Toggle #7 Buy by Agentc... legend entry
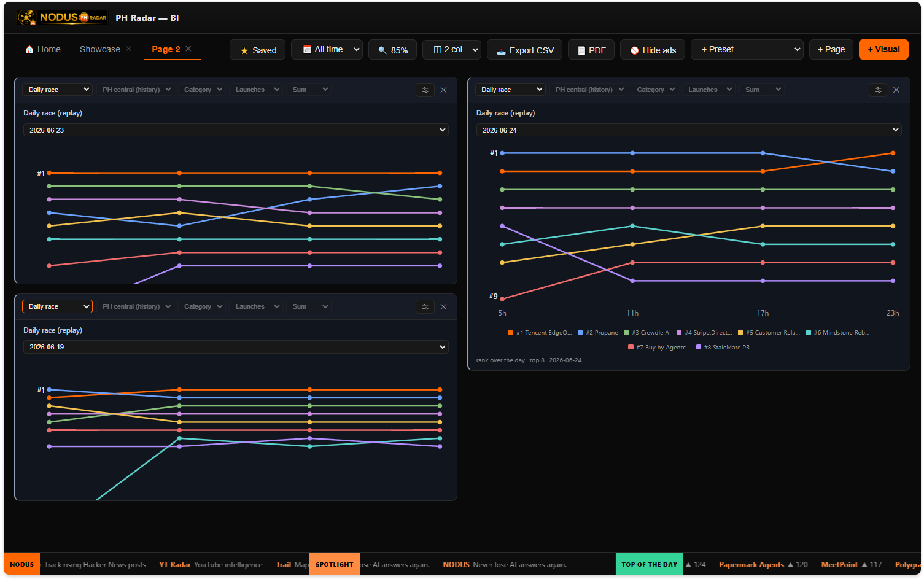Viewport: 924px width, 579px height. click(x=659, y=348)
